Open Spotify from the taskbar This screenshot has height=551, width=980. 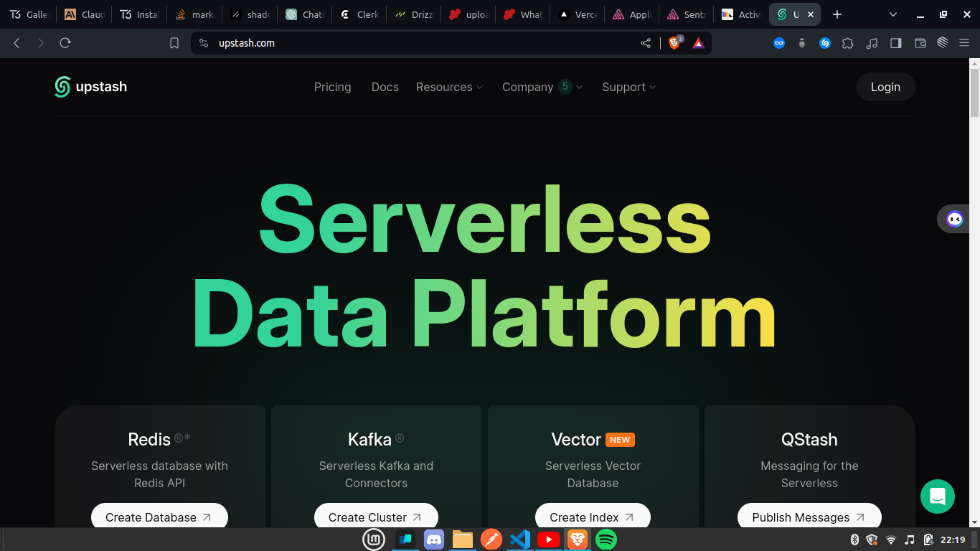point(606,540)
